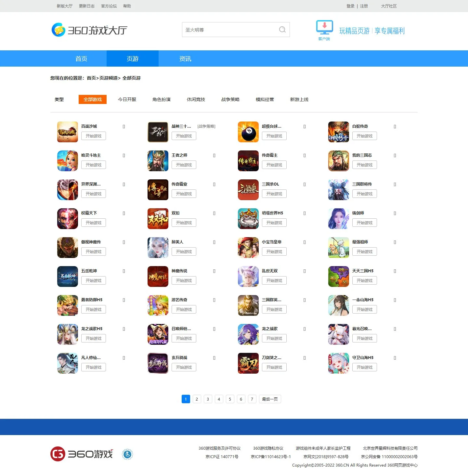
Task: Click the 游艺传奇 game icon
Action: (x=158, y=305)
